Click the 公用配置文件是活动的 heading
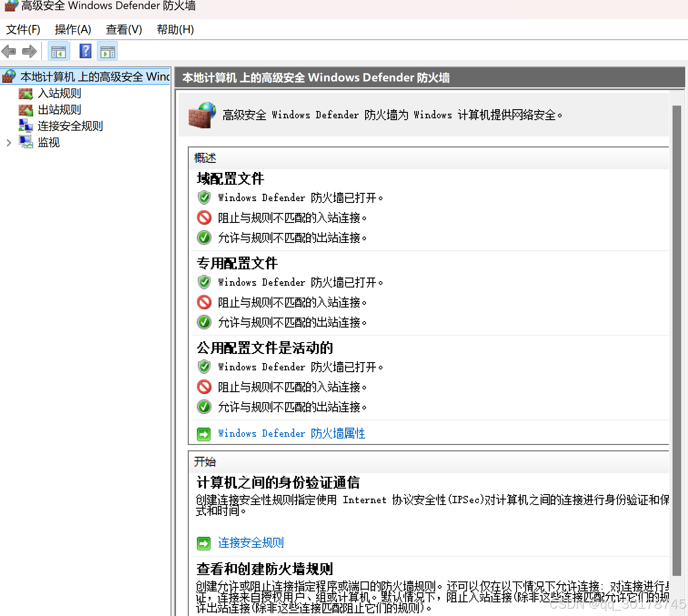Screen dimensions: 688x616 (x=265, y=348)
